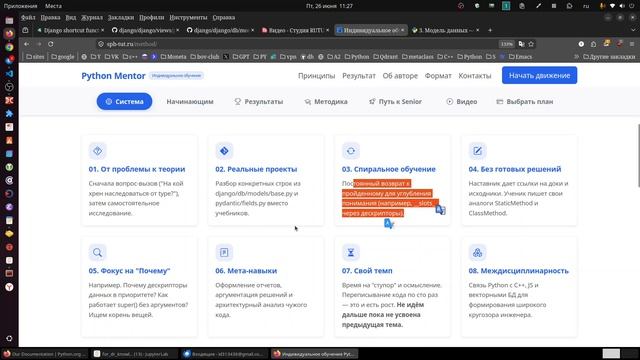
Task: Select the 'Результаты' section tab
Action: [x=259, y=101]
